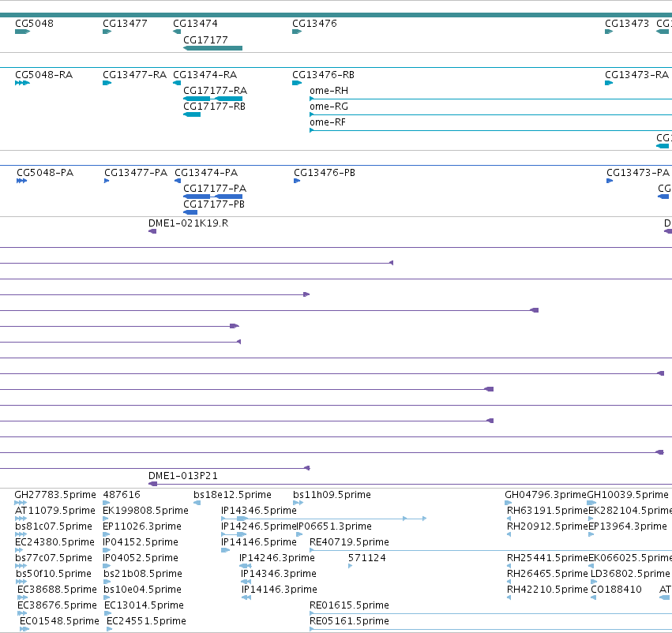Select the CG13477 gene label

(125, 24)
